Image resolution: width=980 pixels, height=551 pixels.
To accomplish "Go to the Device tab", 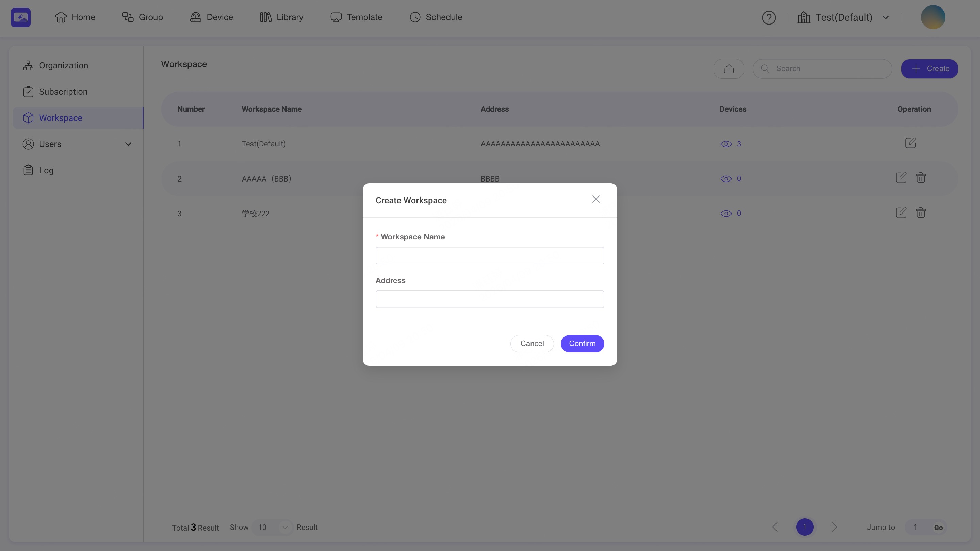I will (212, 17).
